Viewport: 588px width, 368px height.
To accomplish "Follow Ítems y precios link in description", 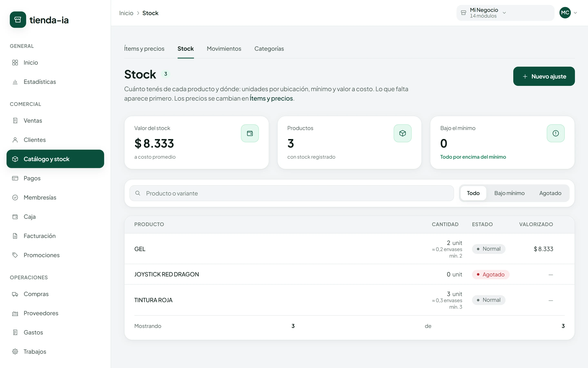I will click(271, 98).
